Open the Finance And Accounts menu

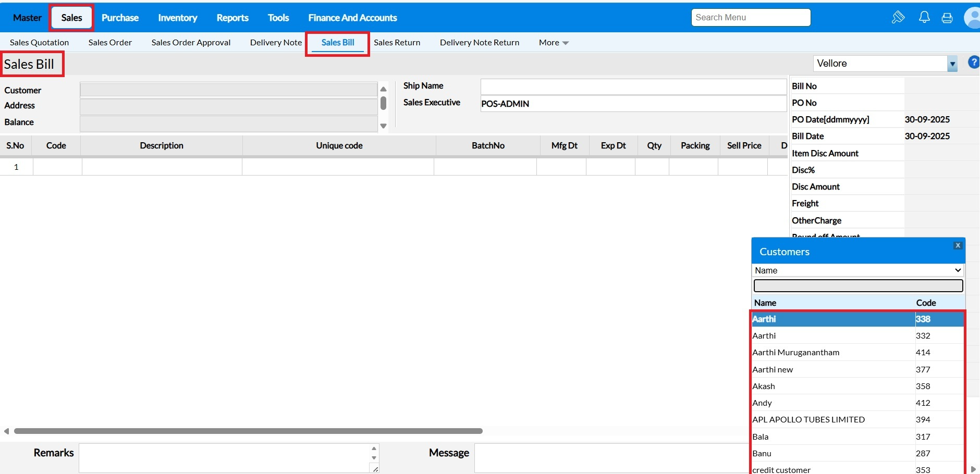click(x=352, y=18)
